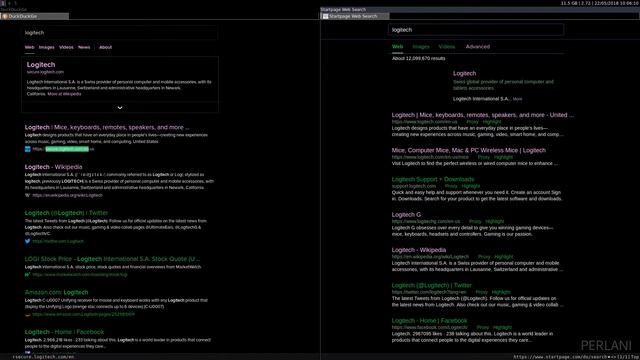640x360 pixels.
Task: Click Highlight for the Logitech Support + Downloads result
Action: 471,186
